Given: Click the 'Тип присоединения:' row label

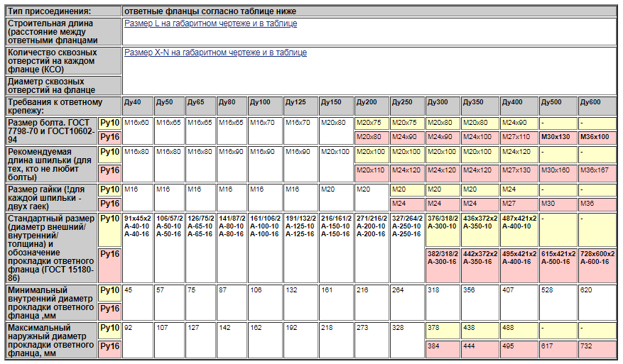Looking at the screenshot, I should (63, 11).
